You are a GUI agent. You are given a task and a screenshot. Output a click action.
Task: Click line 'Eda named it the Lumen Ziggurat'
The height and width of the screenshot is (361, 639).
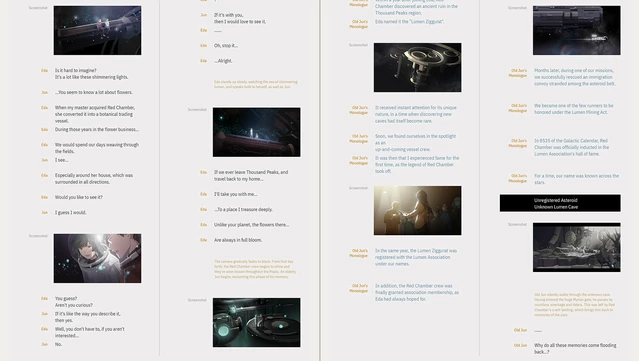pos(410,22)
